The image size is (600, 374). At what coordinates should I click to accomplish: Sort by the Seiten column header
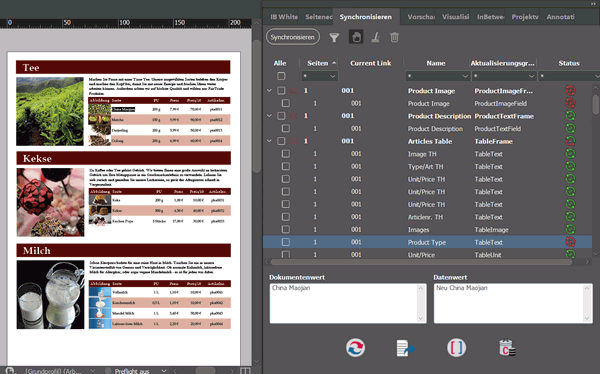(x=318, y=63)
